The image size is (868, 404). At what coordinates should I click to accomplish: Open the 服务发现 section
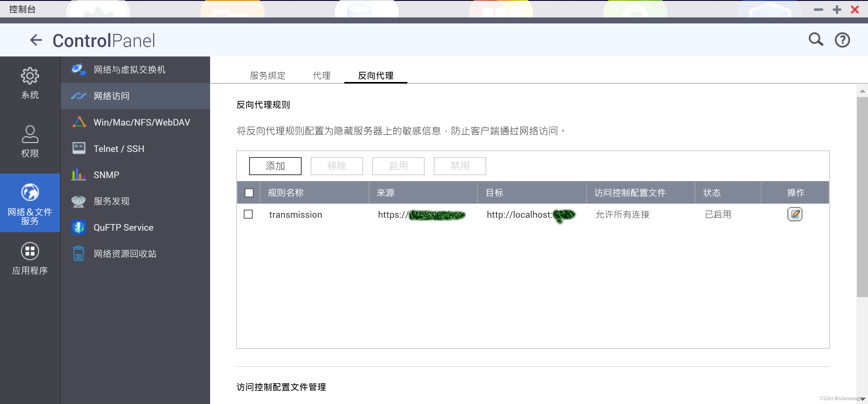111,201
